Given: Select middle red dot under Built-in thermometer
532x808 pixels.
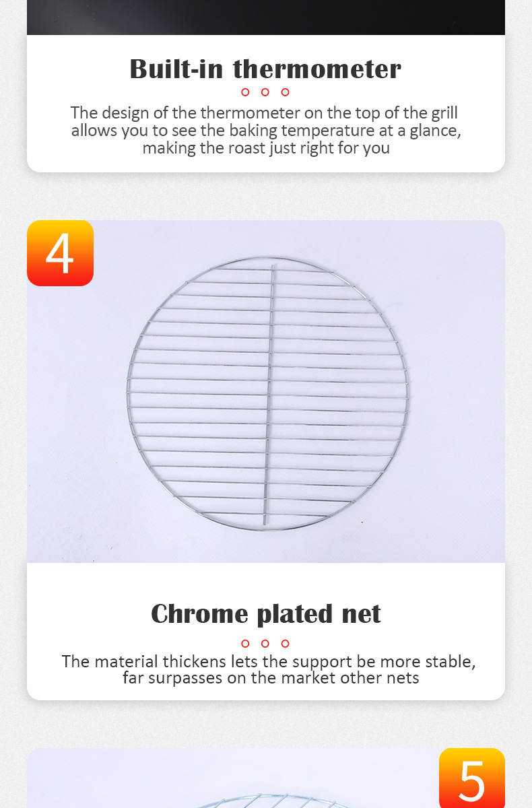Looking at the screenshot, I should coord(265,92).
